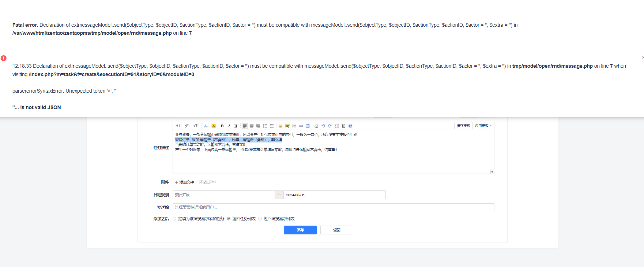Toggle italic formatting in editor

tap(229, 126)
